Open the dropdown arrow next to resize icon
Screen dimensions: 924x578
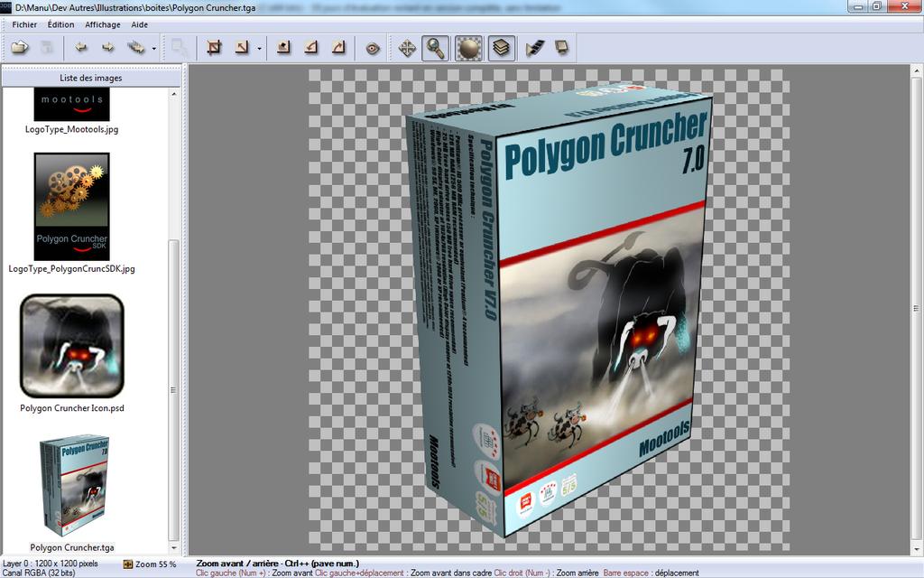point(259,49)
